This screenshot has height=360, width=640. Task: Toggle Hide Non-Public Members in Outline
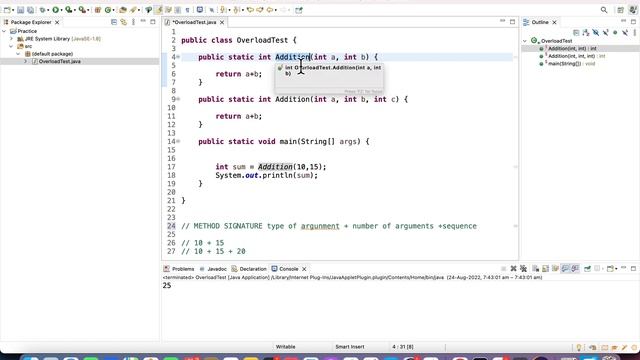point(615,32)
